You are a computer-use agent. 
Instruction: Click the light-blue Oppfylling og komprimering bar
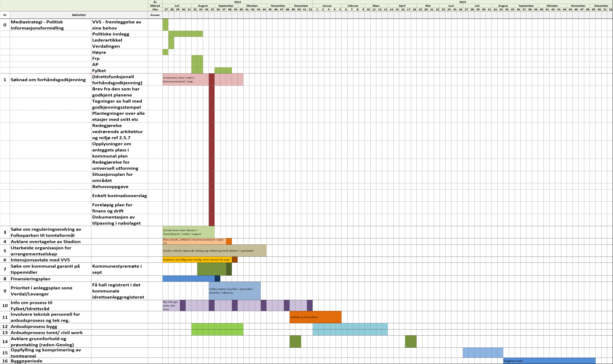pos(483,353)
